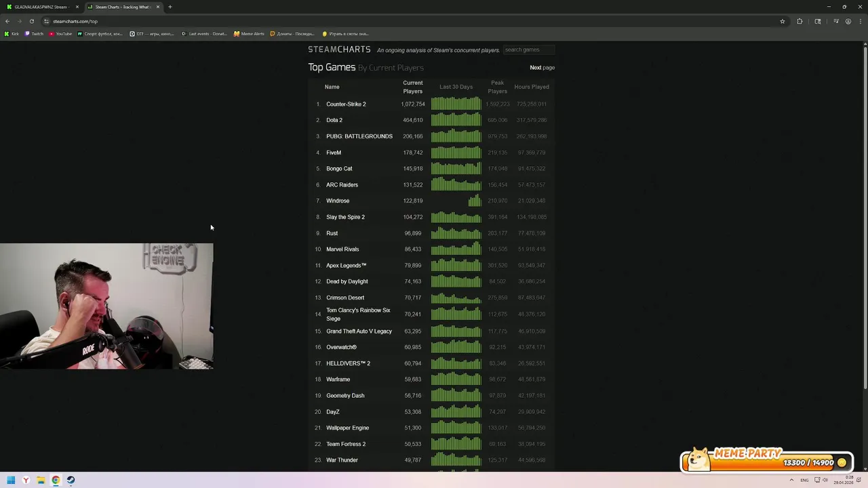The width and height of the screenshot is (868, 488).
Task: Open the Twitch bookmark
Action: (x=34, y=33)
